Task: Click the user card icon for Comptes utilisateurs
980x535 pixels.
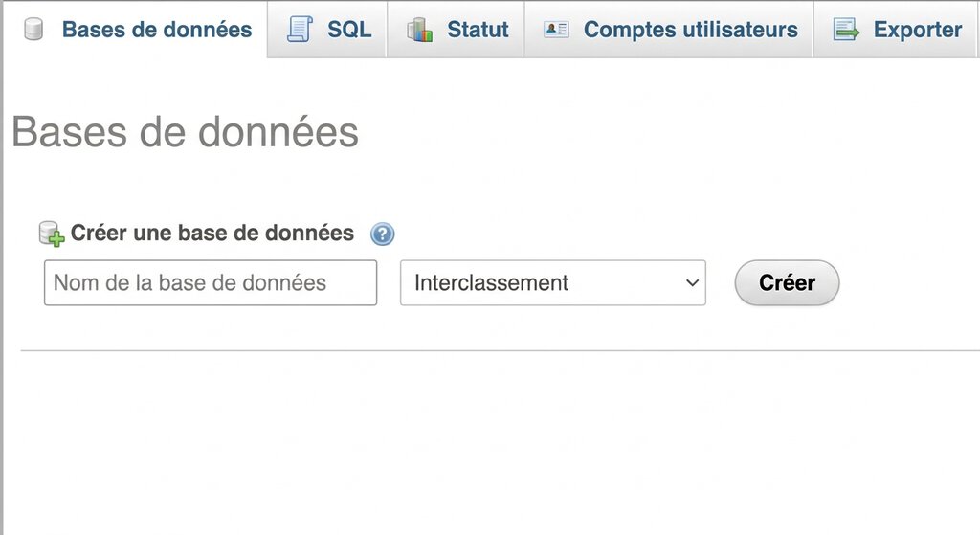Action: click(556, 30)
